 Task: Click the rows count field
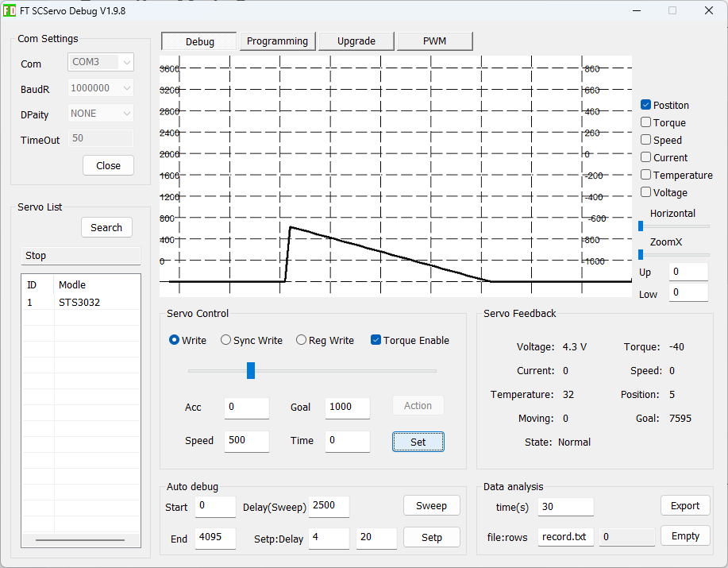coord(627,537)
